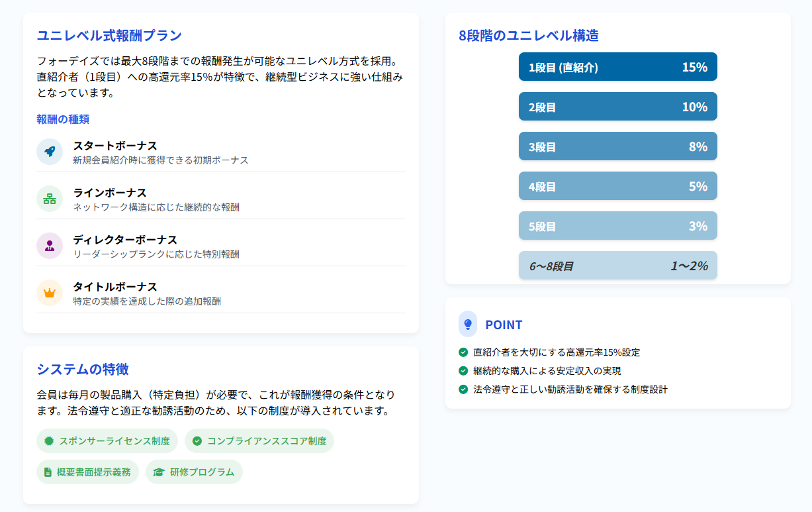
Task: Click the network icon for ラインボーナス
Action: tap(50, 199)
